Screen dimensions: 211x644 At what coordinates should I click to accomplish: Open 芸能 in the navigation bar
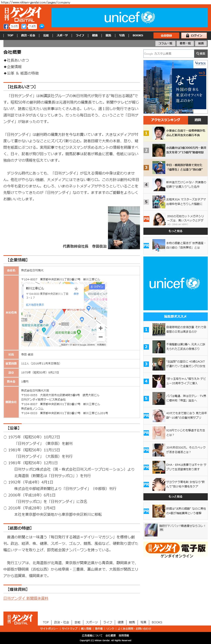[x=46, y=35]
